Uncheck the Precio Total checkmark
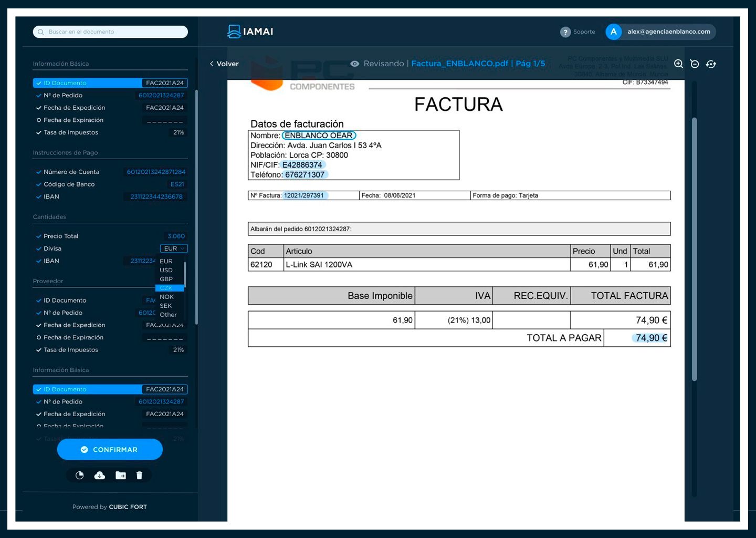The height and width of the screenshot is (538, 756). (39, 236)
